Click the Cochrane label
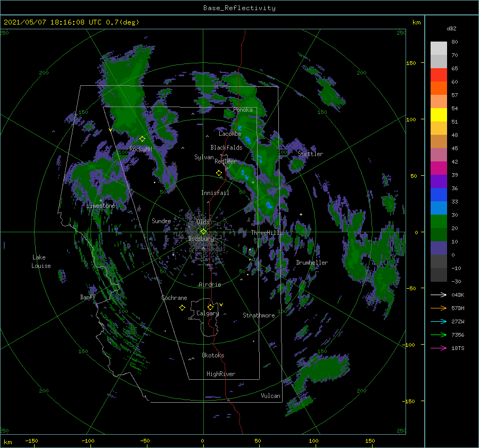479x448 pixels. point(174,298)
